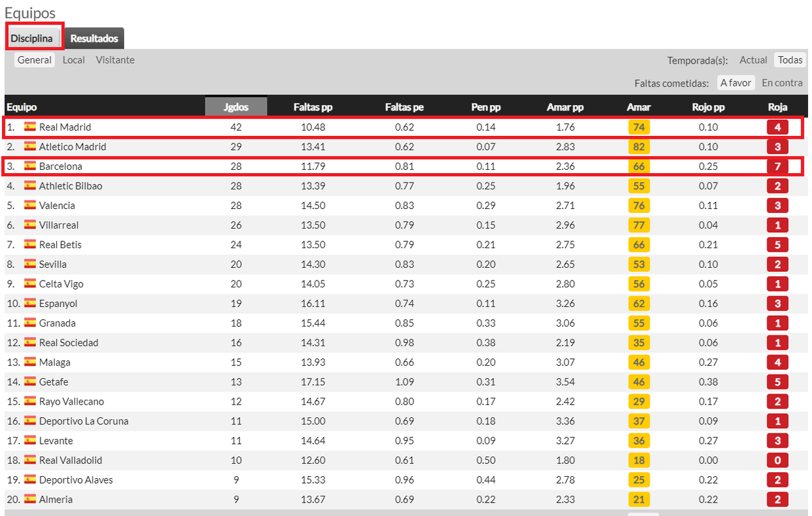Click Real Valladolid red card badge 0
Screen dimensions: 812x516
pyautogui.click(x=777, y=461)
